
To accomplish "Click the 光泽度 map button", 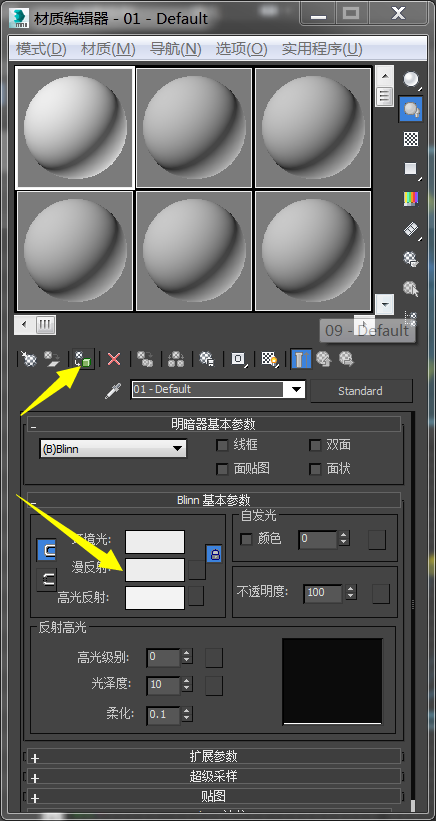I will point(214,685).
